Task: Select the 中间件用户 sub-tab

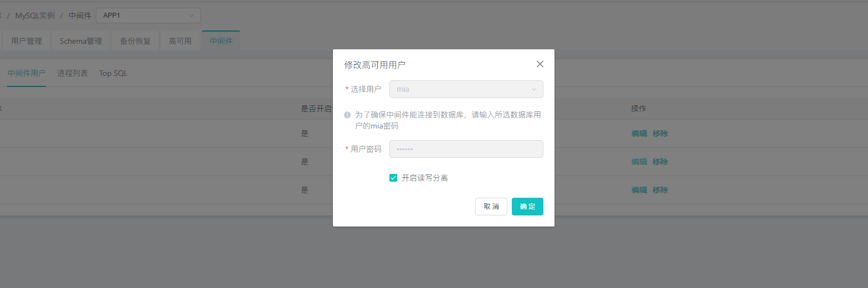Action: click(x=27, y=73)
